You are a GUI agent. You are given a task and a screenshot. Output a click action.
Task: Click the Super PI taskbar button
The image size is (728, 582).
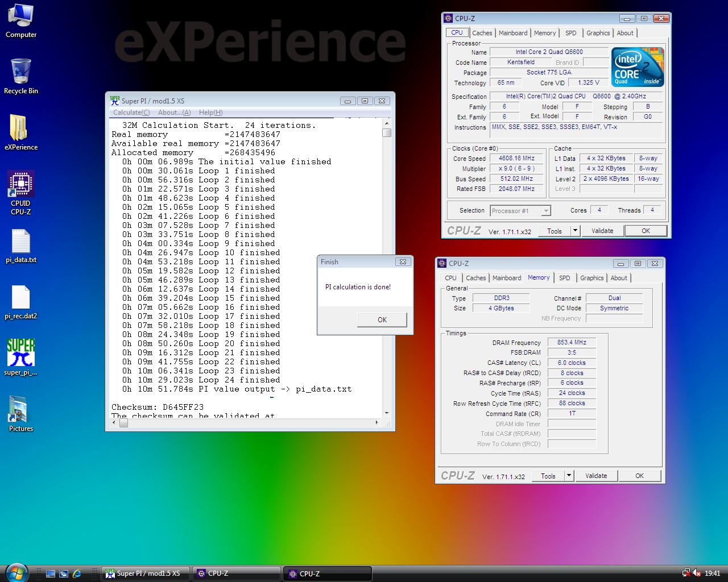pyautogui.click(x=146, y=573)
